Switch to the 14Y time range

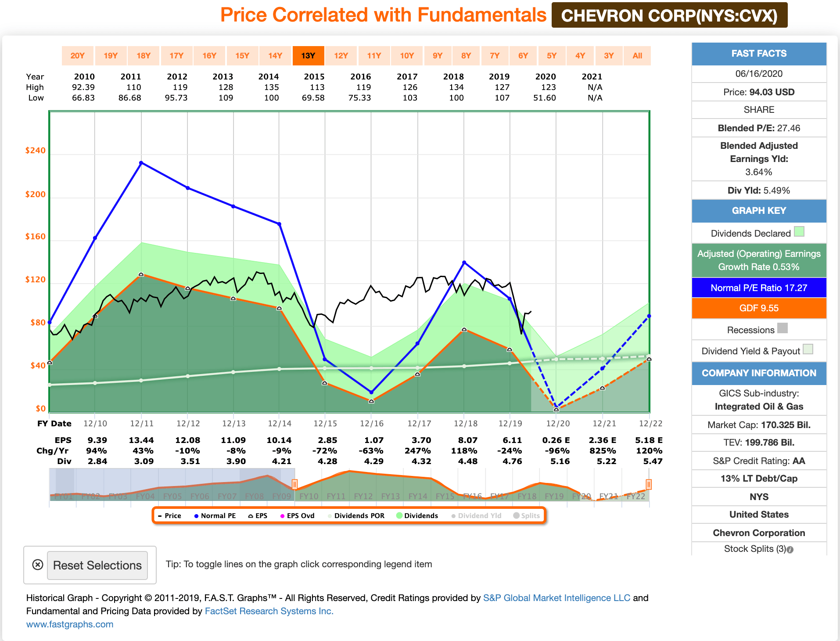coord(275,56)
